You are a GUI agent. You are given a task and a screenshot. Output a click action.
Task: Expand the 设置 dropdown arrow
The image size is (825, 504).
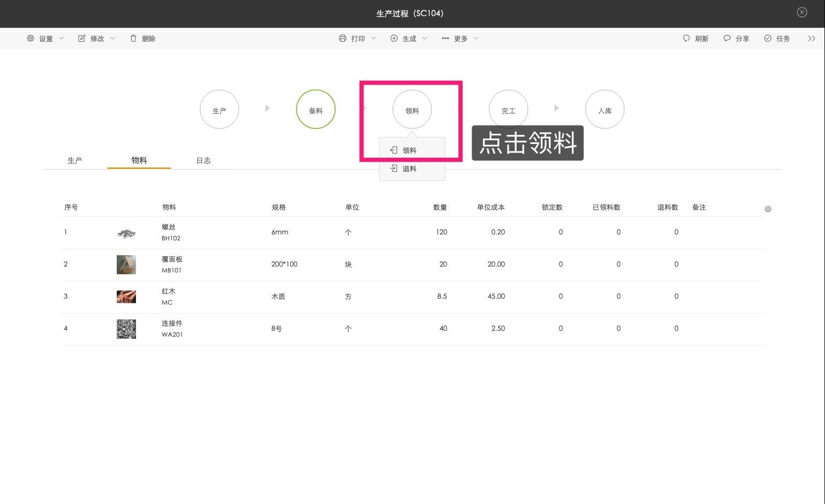click(61, 39)
